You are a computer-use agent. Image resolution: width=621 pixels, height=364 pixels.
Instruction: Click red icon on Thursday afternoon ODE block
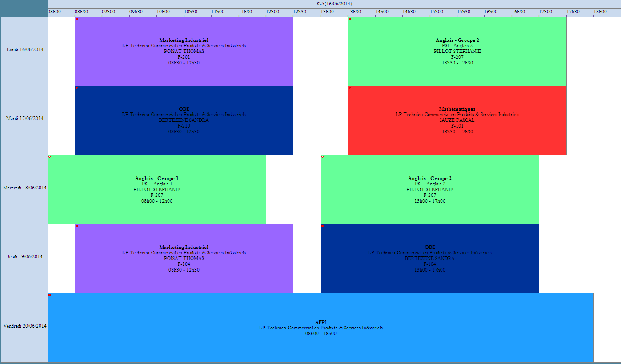tap(322, 226)
